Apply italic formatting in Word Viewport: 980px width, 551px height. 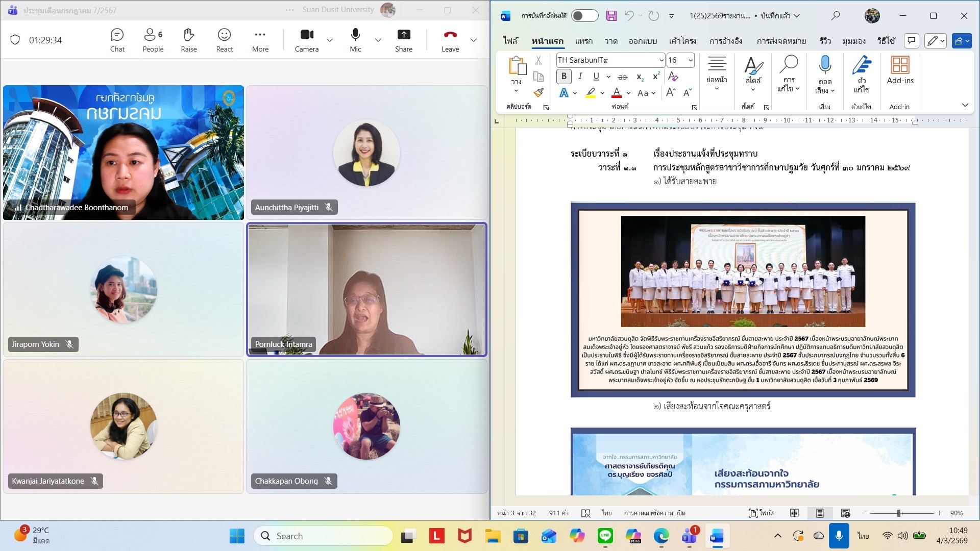click(x=580, y=77)
